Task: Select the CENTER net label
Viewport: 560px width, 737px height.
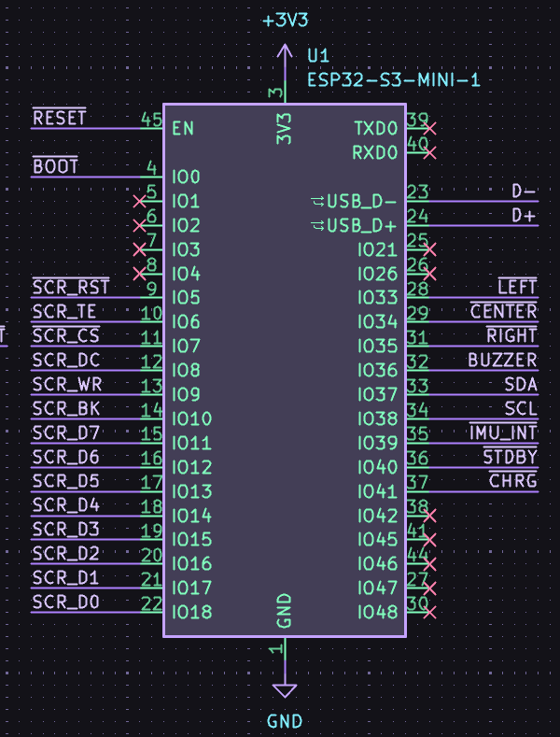Action: pos(504,311)
